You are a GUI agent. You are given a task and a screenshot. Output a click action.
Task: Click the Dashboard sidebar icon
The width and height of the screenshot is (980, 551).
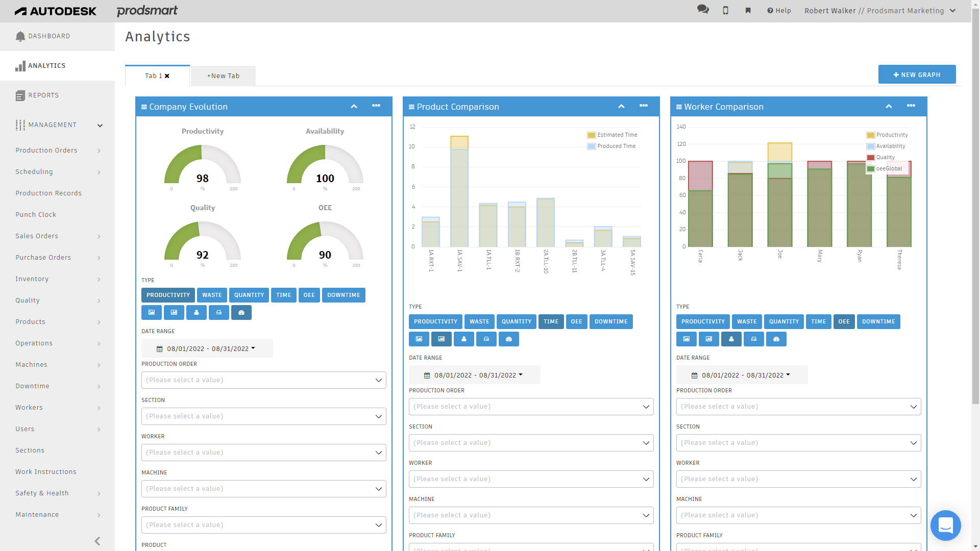click(20, 36)
